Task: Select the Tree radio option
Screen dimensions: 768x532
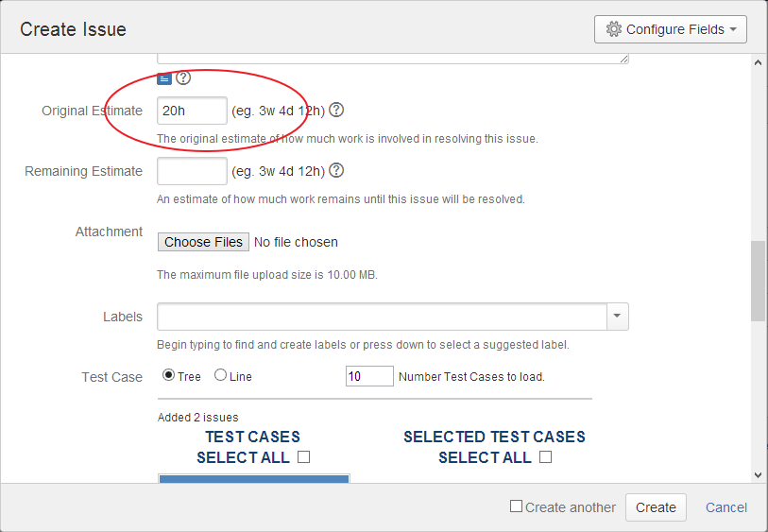Action: click(169, 375)
